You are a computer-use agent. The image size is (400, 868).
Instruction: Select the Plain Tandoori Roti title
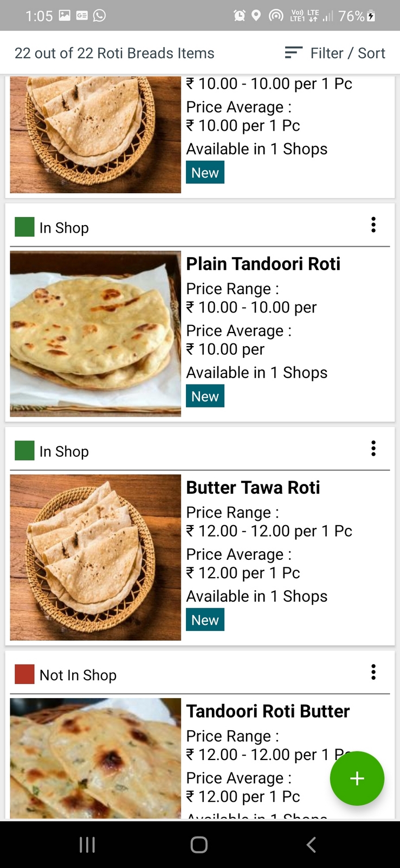click(x=263, y=264)
